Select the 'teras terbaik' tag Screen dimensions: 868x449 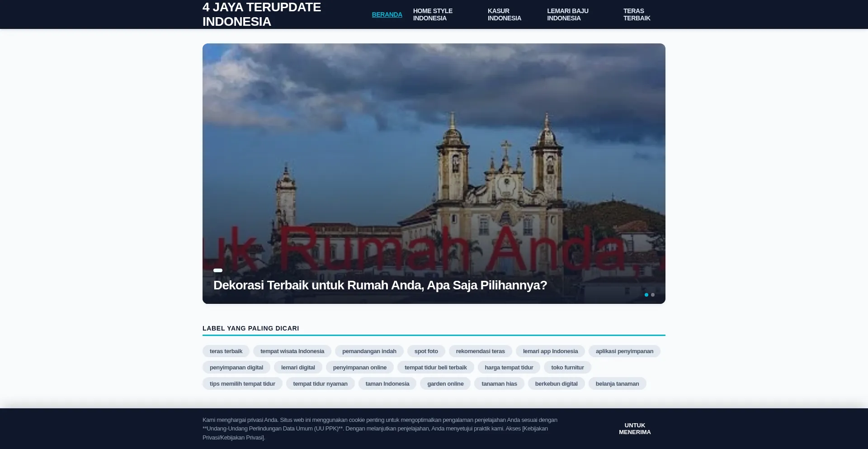pyautogui.click(x=226, y=351)
